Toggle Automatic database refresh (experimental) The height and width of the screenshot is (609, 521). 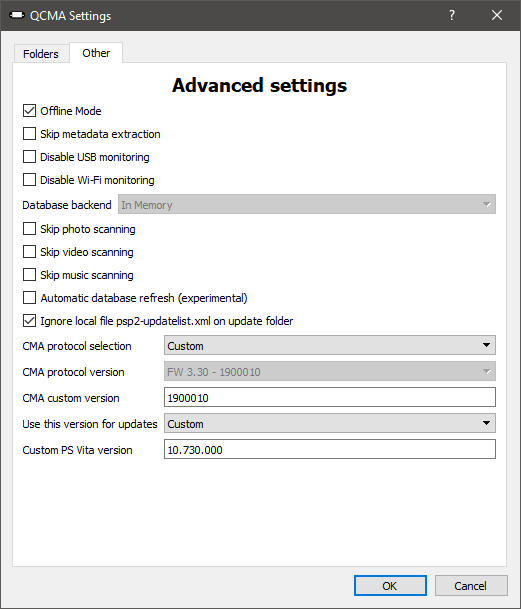30,298
